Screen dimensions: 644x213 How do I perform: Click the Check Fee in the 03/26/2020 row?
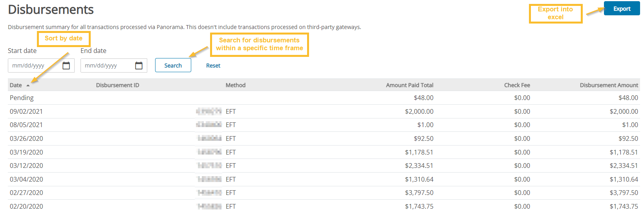[x=522, y=138]
